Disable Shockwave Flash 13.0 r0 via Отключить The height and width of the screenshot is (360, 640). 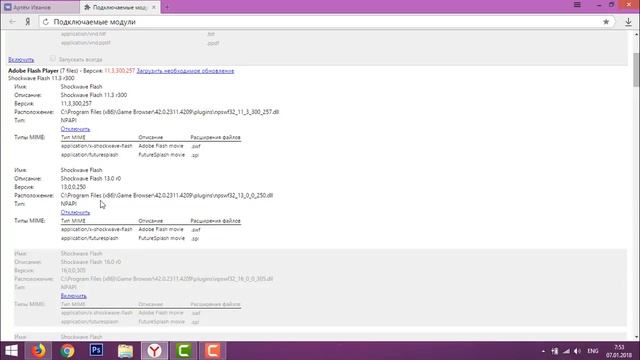click(x=75, y=213)
